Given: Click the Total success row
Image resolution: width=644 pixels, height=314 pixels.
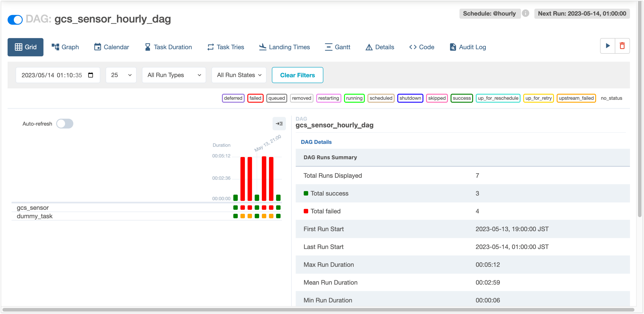Looking at the screenshot, I should click(462, 193).
